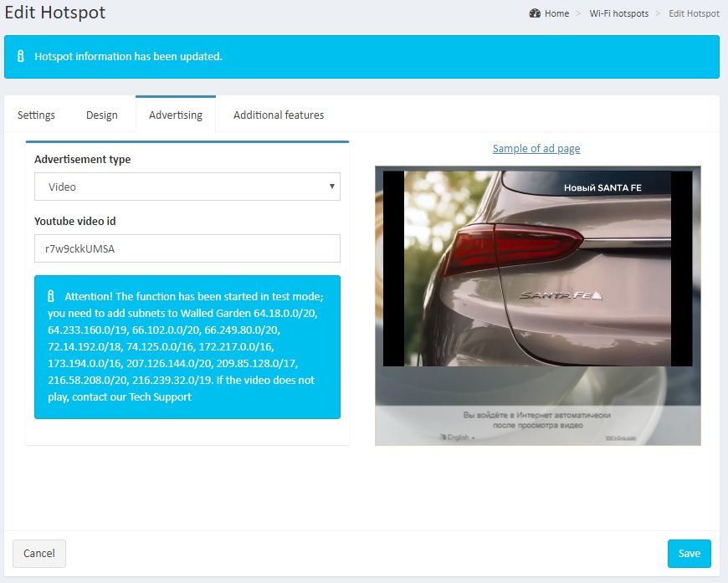The height and width of the screenshot is (583, 728).
Task: Click Edit Hotspot breadcrumb item
Action: point(694,13)
